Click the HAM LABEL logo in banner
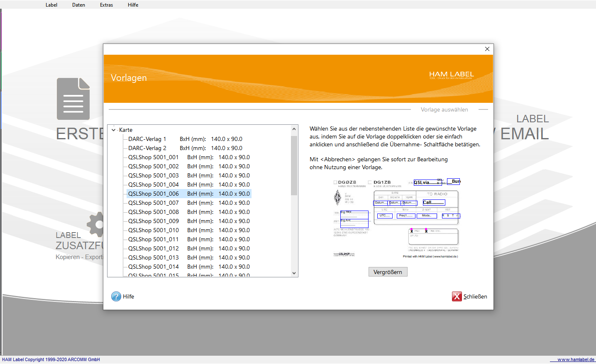 click(x=451, y=75)
